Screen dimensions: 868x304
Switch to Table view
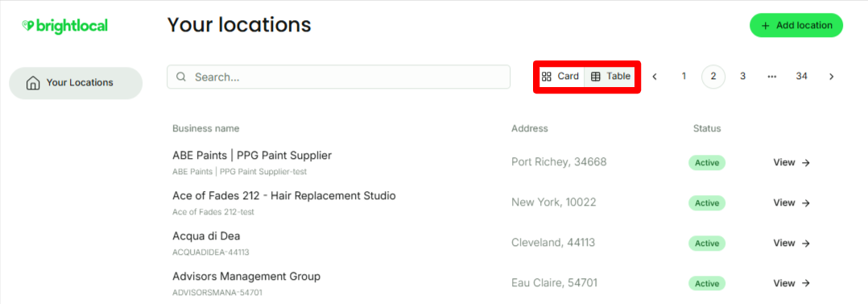610,77
